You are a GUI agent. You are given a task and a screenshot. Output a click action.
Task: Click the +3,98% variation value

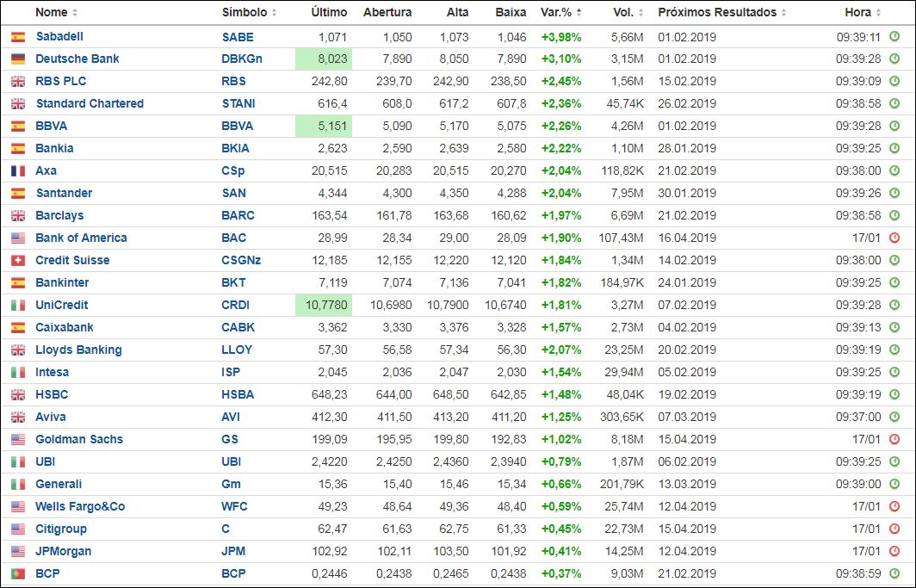coord(561,37)
